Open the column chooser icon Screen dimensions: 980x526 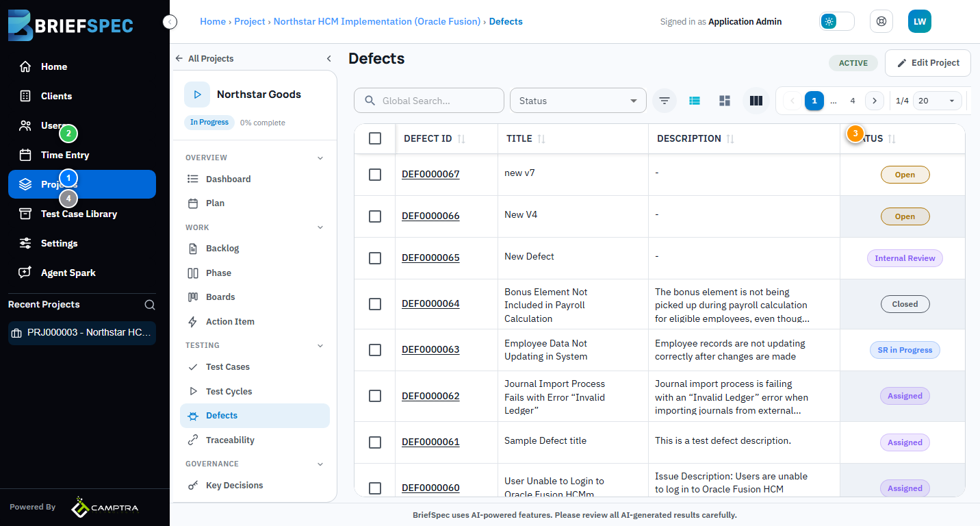point(756,101)
